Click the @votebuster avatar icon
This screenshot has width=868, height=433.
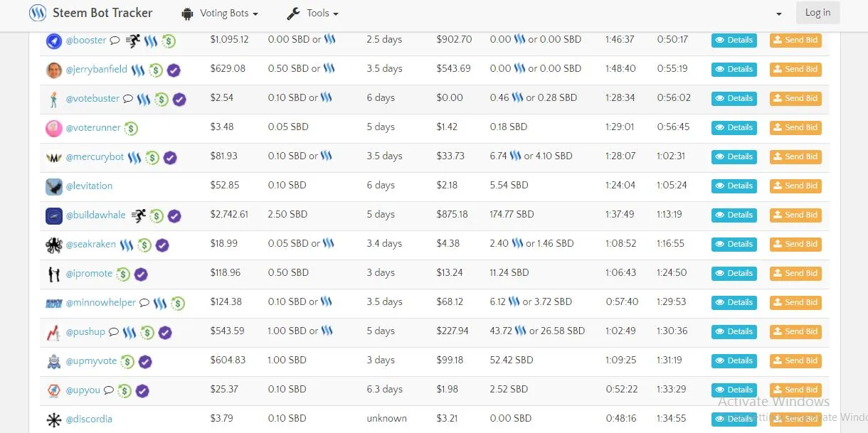(x=54, y=100)
